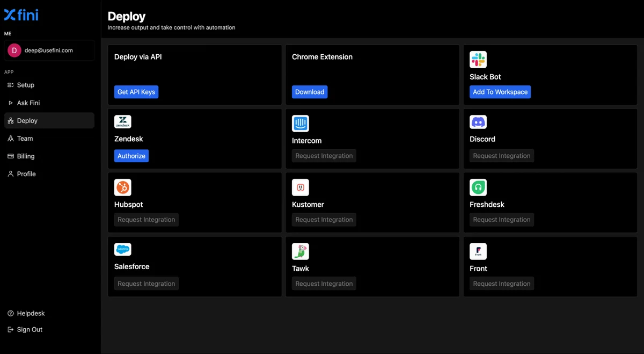
Task: Click the deep@usefini.com account email
Action: pyautogui.click(x=49, y=50)
